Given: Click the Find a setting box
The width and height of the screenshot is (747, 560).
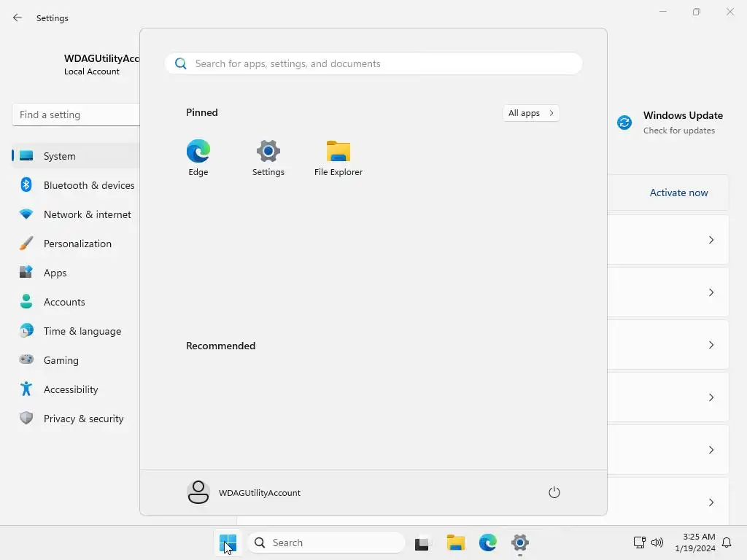Looking at the screenshot, I should pyautogui.click(x=76, y=114).
